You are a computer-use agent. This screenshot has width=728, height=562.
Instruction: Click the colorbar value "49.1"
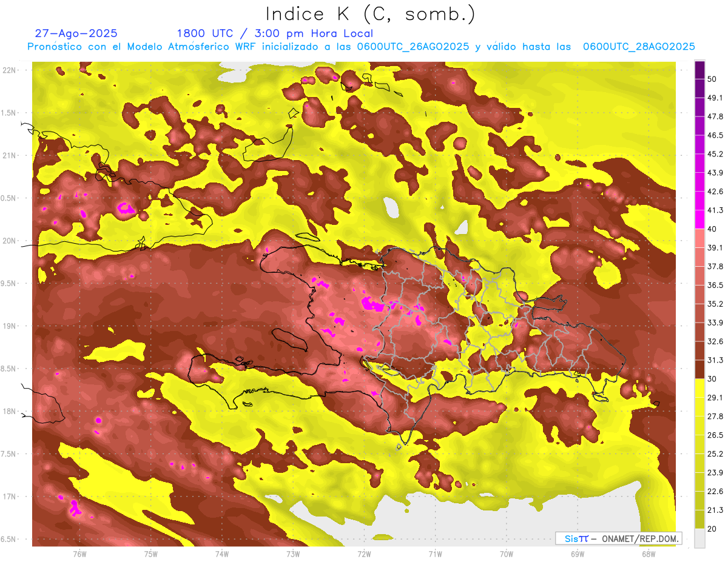point(715,98)
